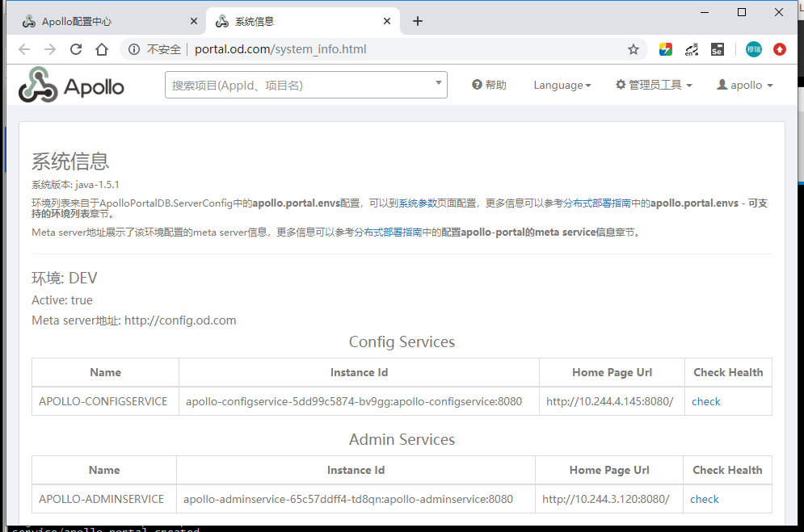Bookmark this page with star icon
This screenshot has width=804, height=532.
(x=634, y=49)
